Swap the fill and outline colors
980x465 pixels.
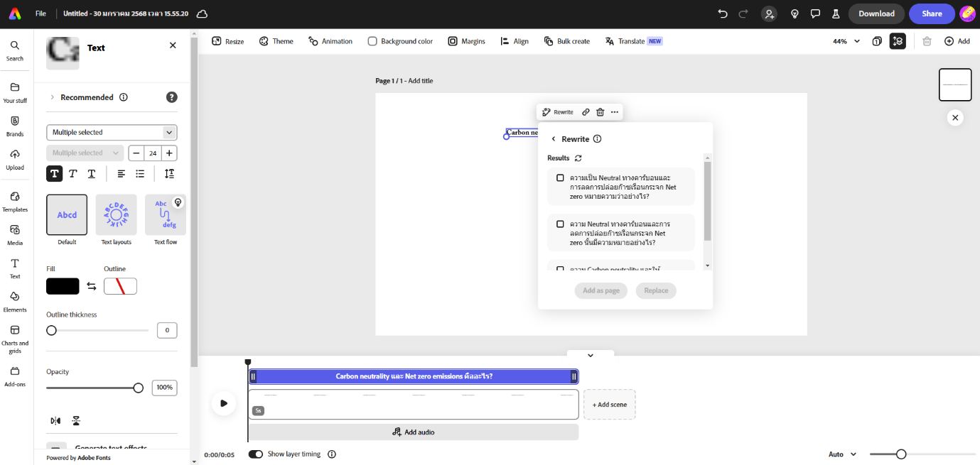click(92, 286)
